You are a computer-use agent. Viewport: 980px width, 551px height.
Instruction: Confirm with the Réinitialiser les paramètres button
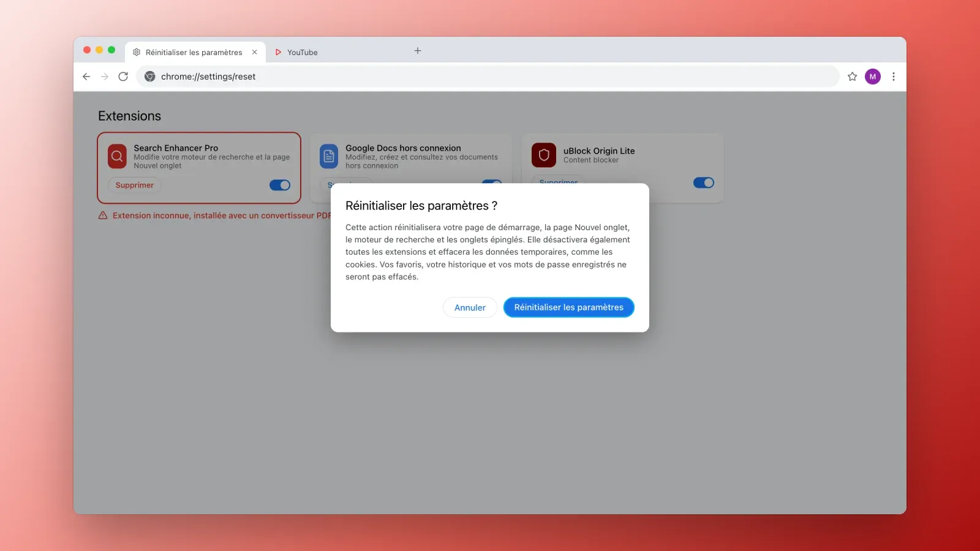tap(569, 307)
